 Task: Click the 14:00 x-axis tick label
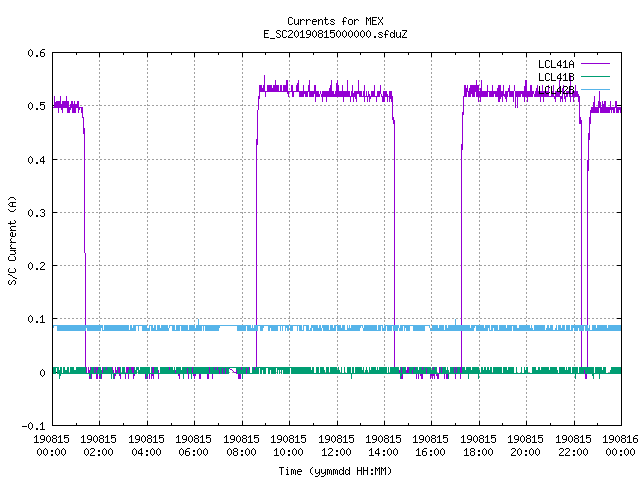click(x=383, y=452)
